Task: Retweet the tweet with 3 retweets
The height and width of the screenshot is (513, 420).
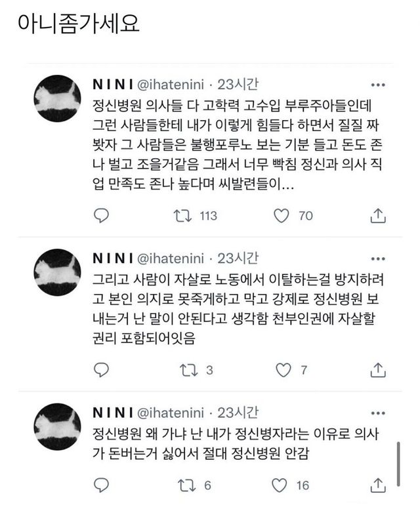Action: [189, 370]
